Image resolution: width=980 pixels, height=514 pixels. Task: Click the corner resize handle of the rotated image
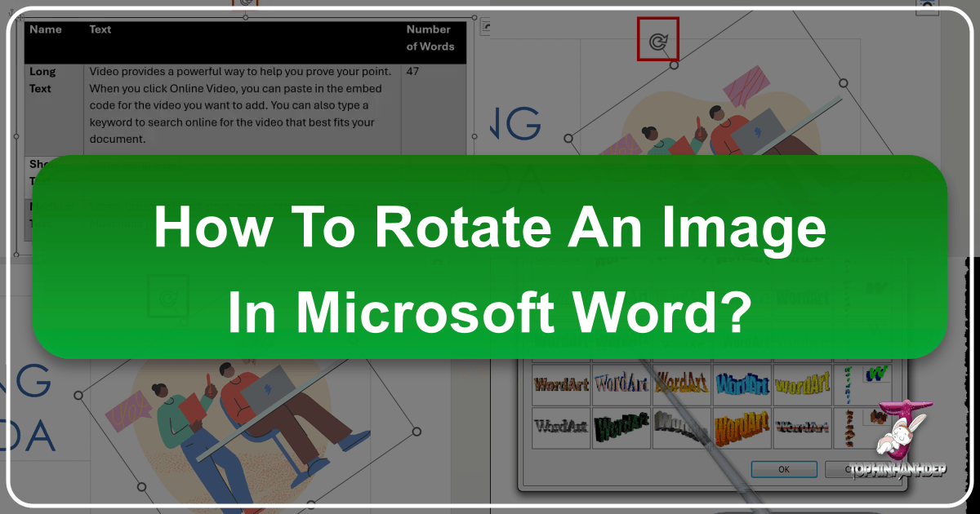click(843, 82)
